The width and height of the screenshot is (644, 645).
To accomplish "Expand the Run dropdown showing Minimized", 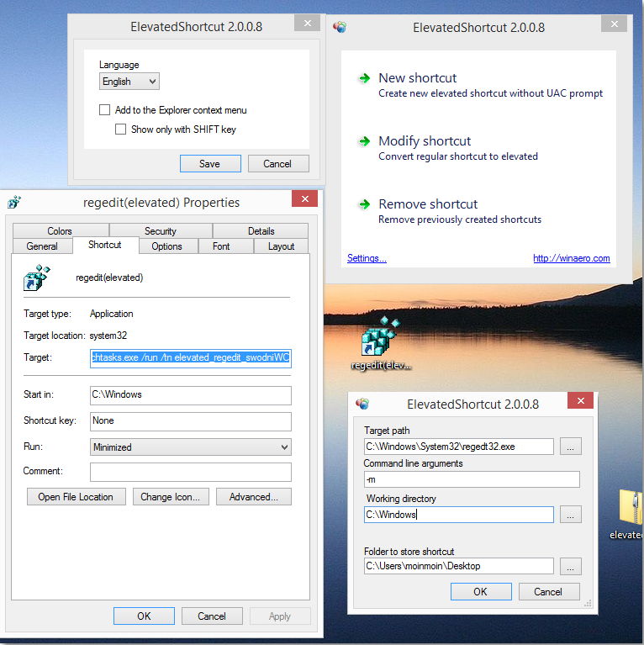I will pyautogui.click(x=190, y=447).
